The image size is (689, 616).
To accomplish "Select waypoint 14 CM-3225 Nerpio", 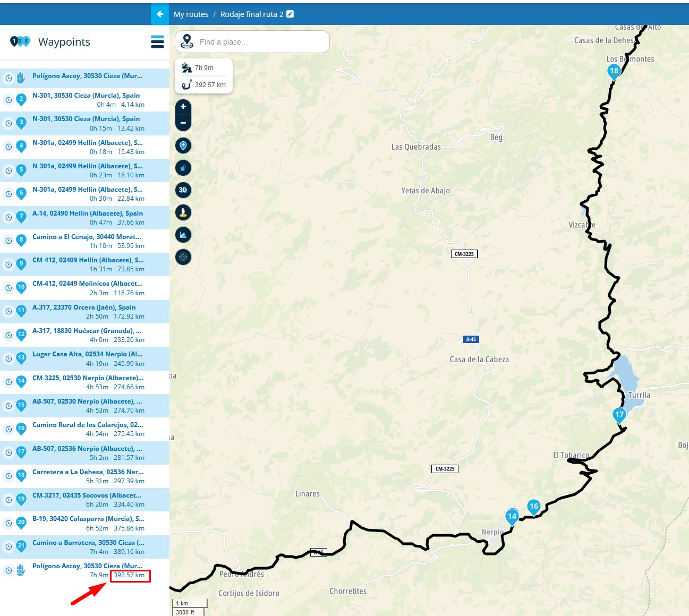I will tap(84, 382).
